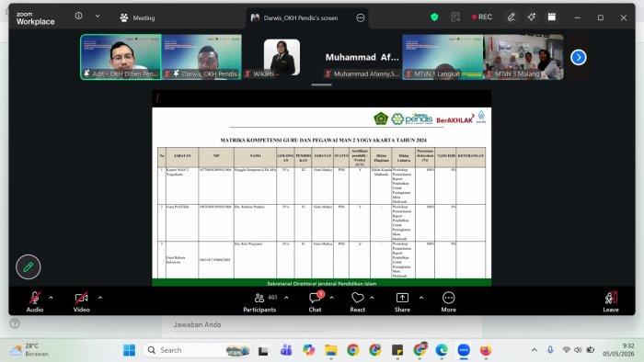644x362 pixels.
Task: Show next participants with blue arrow
Action: 579,57
